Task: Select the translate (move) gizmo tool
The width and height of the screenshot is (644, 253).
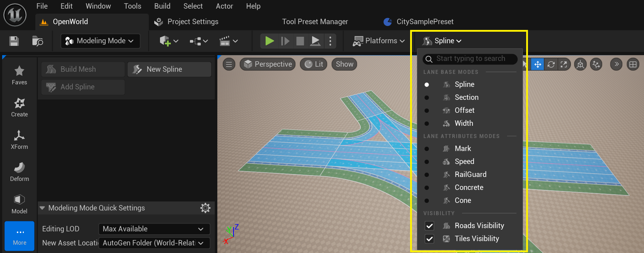Action: (537, 65)
